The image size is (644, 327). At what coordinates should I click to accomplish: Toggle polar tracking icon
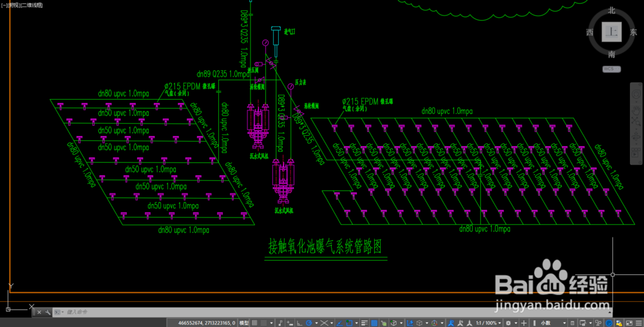tap(309, 323)
